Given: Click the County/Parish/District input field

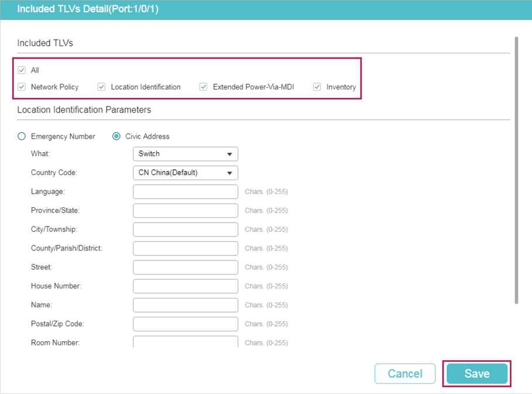Looking at the screenshot, I should click(186, 248).
